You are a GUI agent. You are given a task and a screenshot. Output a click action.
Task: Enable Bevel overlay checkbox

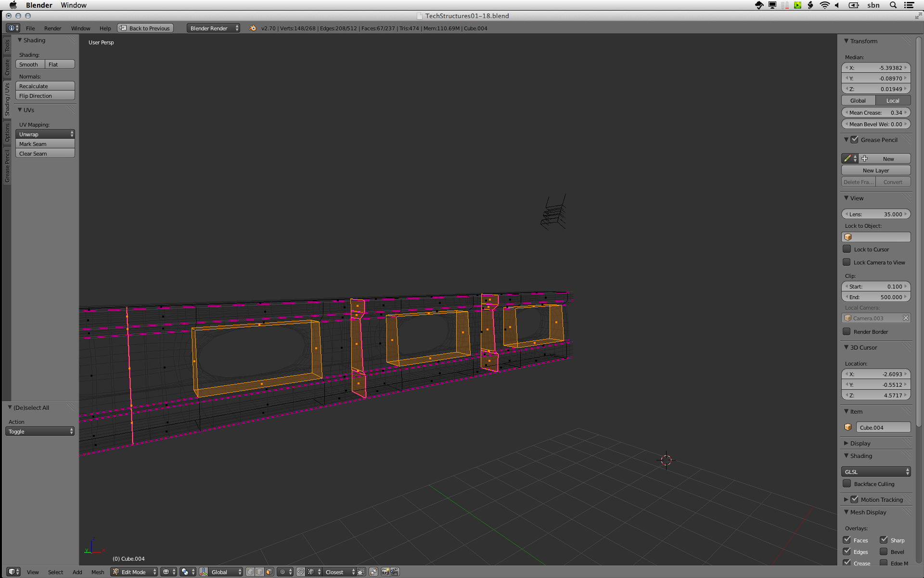(x=884, y=552)
